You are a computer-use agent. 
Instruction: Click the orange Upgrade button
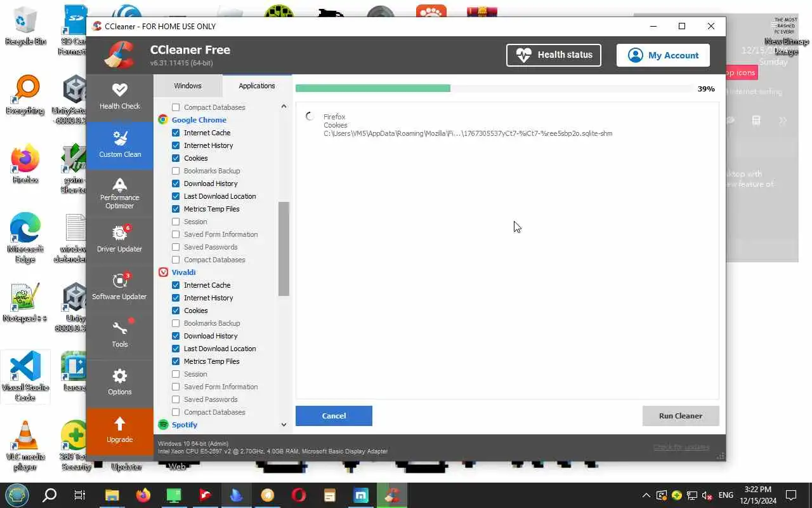click(119, 431)
